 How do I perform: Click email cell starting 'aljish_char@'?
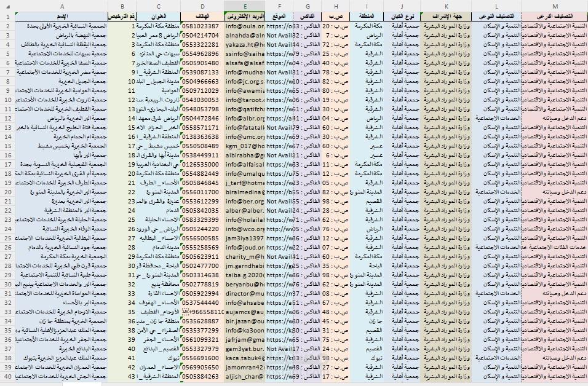(245, 376)
